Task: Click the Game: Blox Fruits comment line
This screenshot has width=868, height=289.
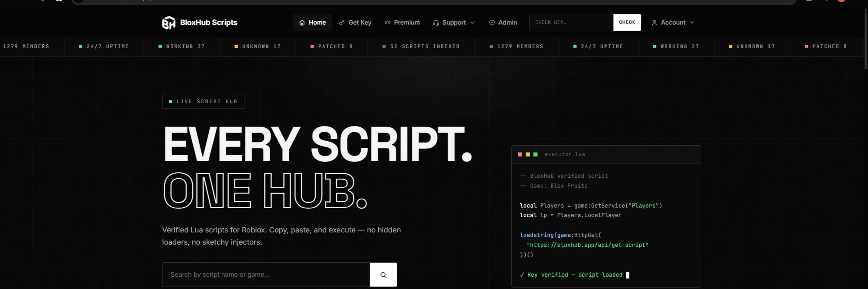Action: [x=554, y=186]
